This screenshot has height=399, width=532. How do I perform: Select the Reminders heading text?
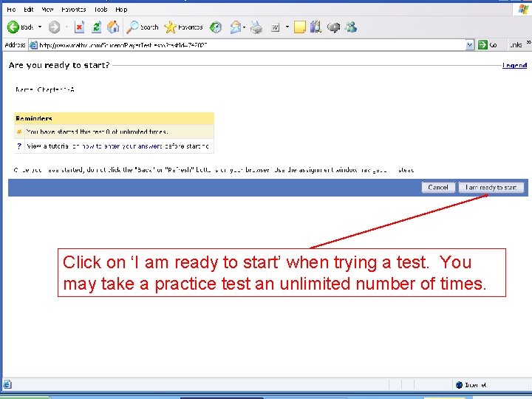point(34,118)
